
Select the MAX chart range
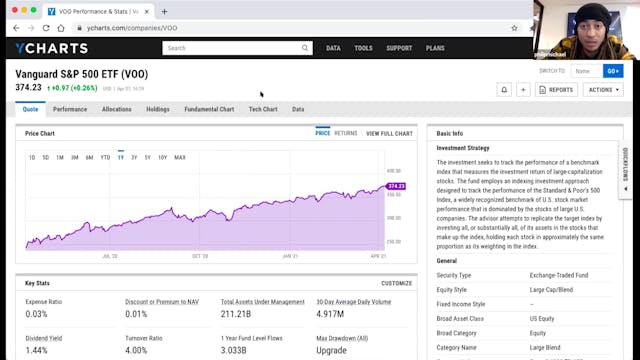pos(180,158)
